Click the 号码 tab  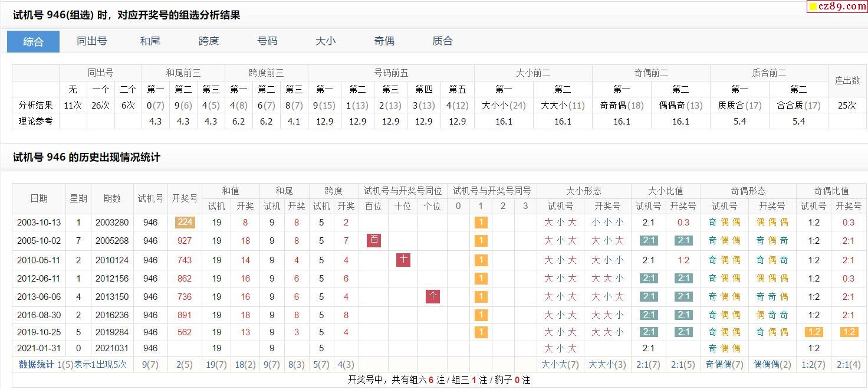[267, 41]
